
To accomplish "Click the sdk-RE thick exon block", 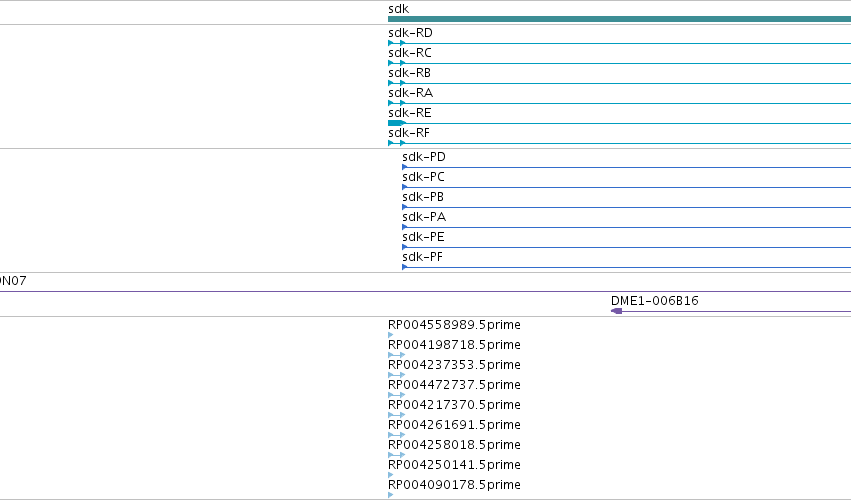I will [397, 123].
